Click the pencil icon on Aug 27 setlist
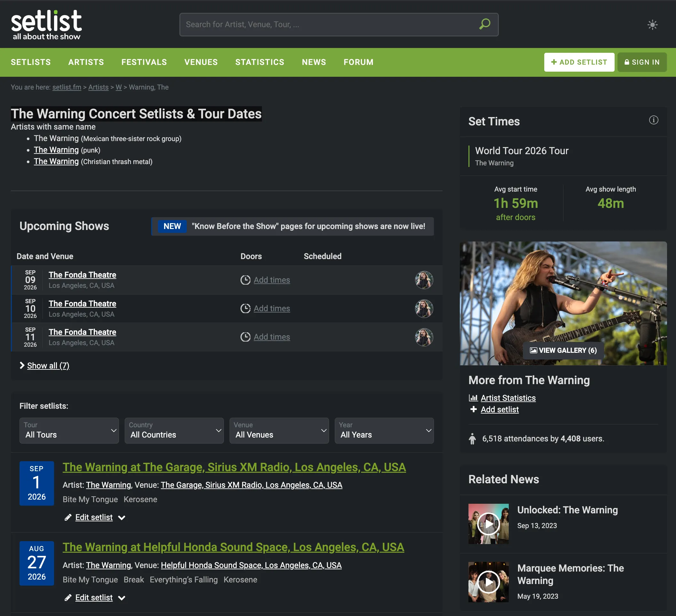676x616 pixels. 68,597
